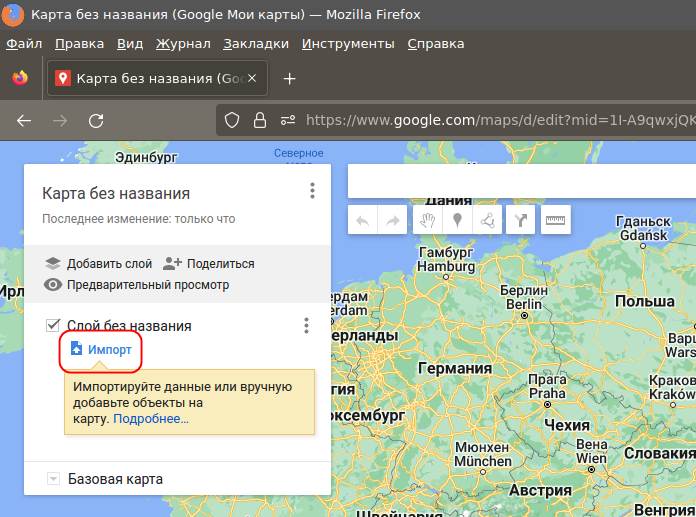Click the Австрия label on map

pos(540,490)
